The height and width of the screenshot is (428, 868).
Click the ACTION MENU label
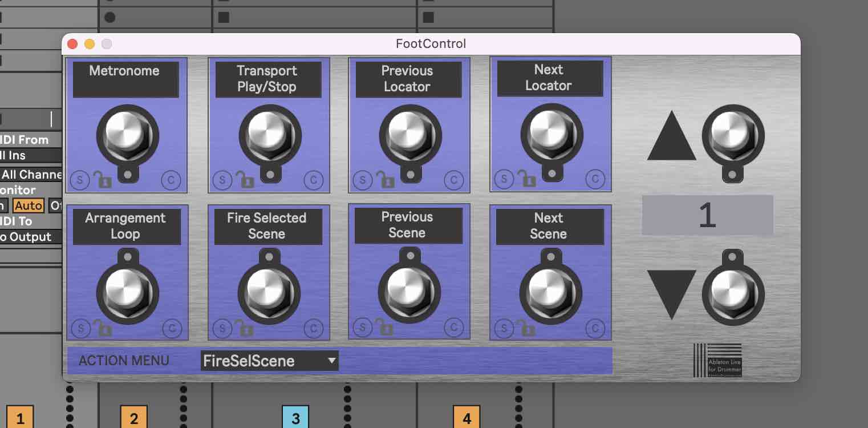[124, 361]
